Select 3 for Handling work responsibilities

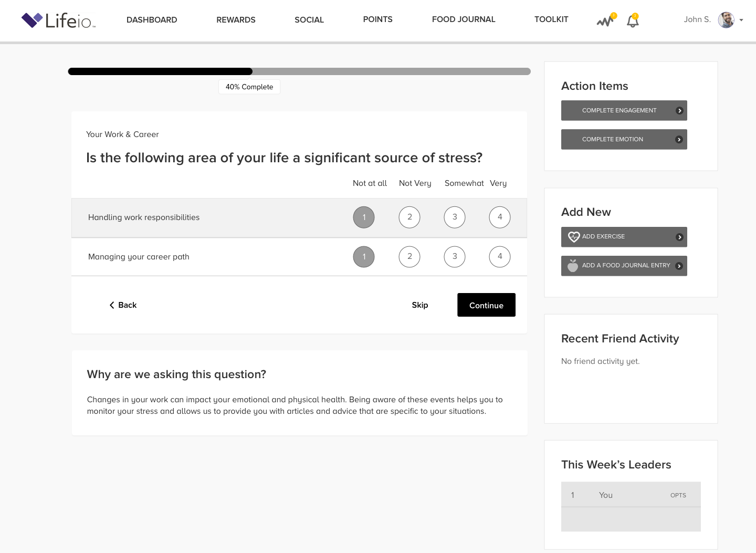(455, 217)
